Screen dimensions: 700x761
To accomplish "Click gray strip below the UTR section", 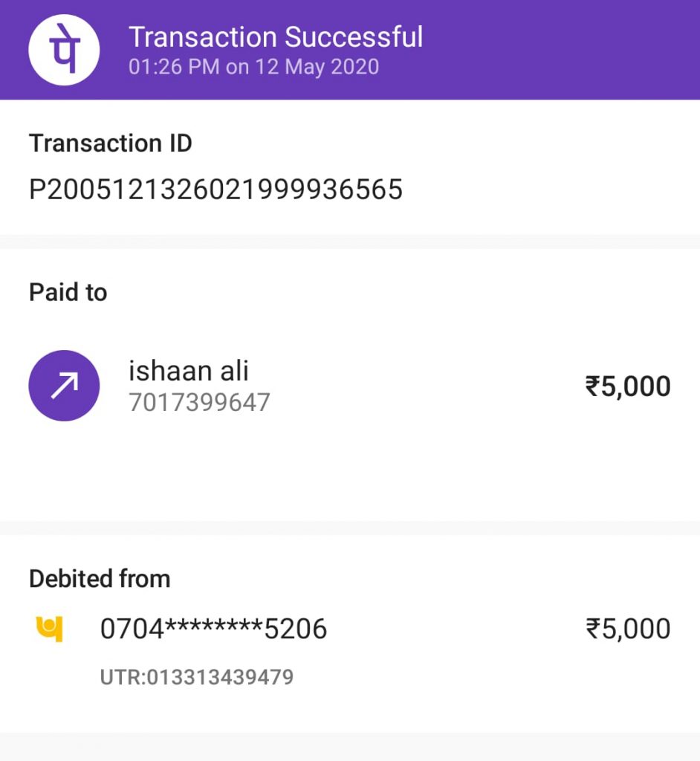I will pos(349,746).
